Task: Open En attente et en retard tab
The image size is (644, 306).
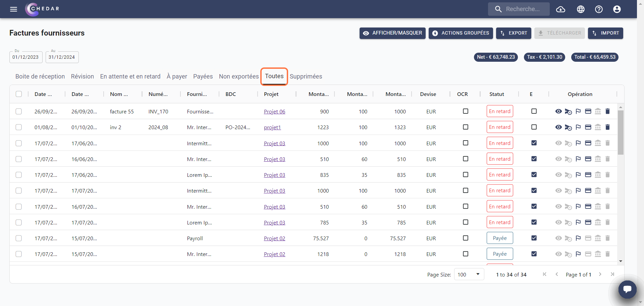Action: [130, 76]
